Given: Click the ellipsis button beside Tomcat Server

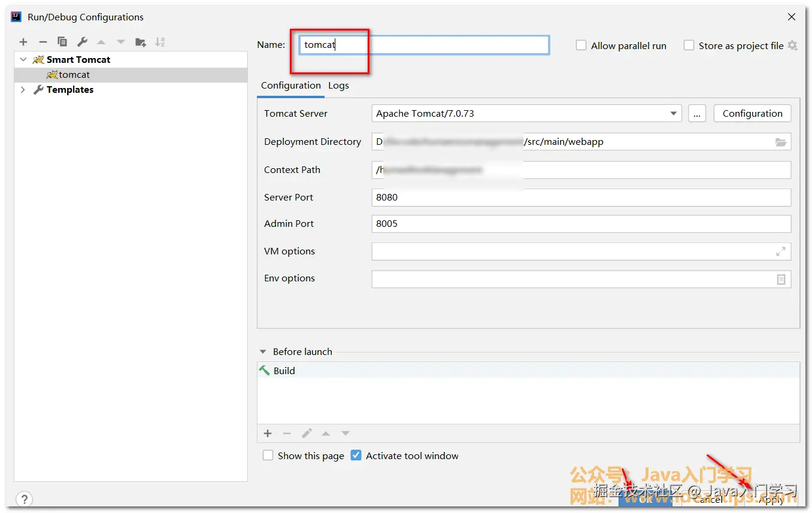Looking at the screenshot, I should [697, 114].
